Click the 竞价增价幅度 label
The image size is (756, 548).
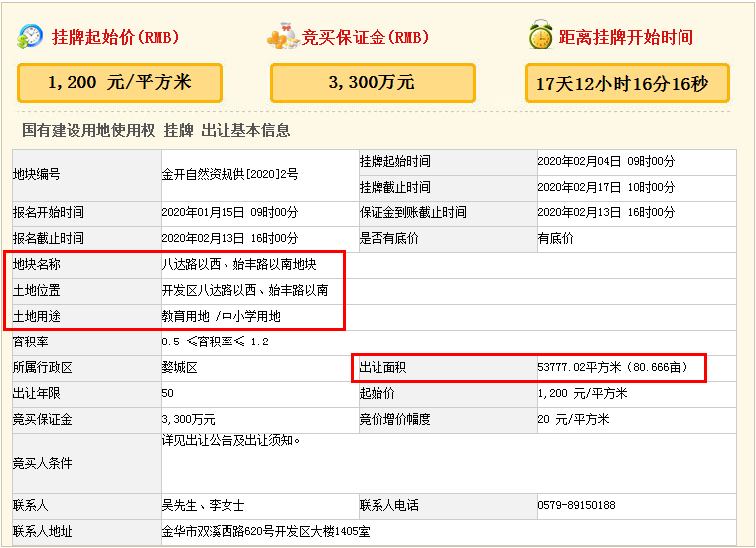coord(394,420)
